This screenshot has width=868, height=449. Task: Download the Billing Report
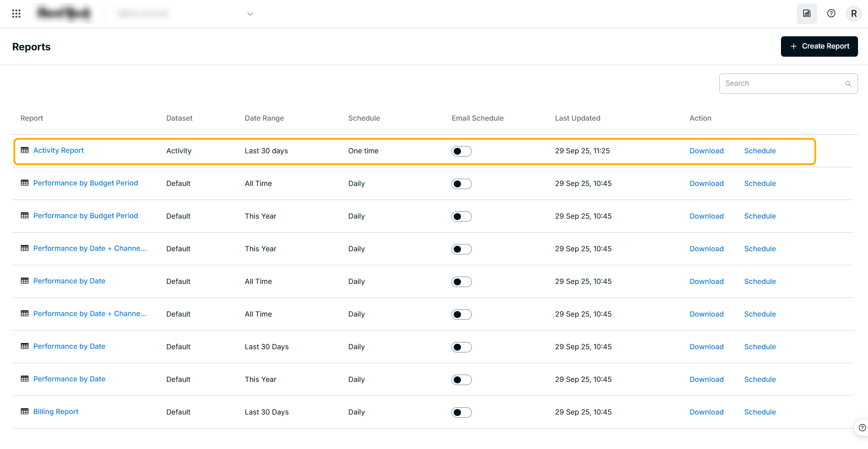coord(707,412)
